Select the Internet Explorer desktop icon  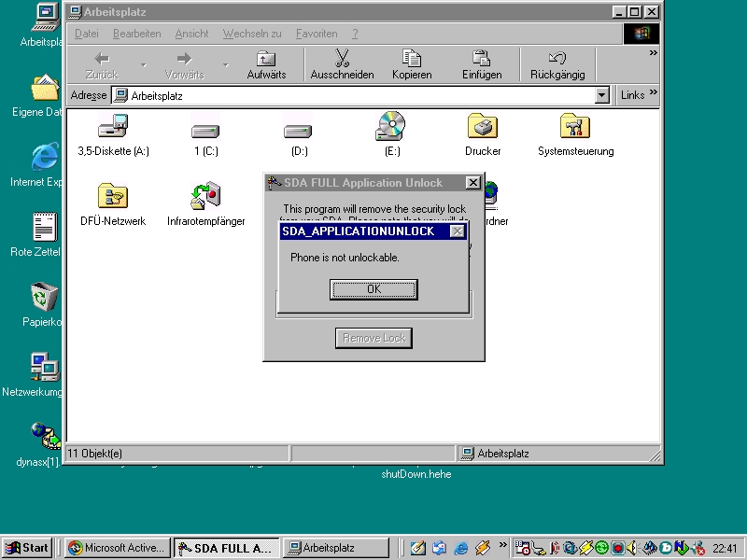(45, 157)
